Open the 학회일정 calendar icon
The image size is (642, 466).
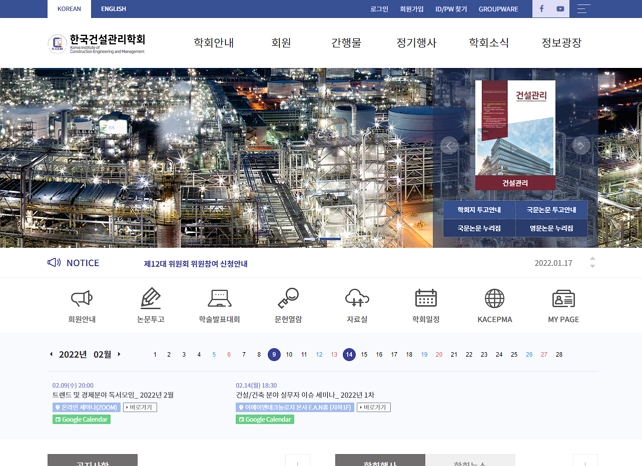click(x=426, y=299)
